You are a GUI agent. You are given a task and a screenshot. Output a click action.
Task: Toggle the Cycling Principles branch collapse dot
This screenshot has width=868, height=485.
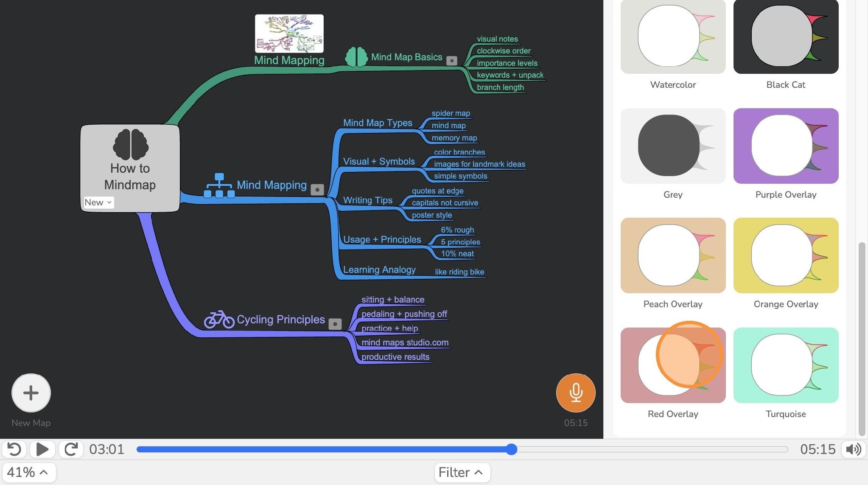point(335,324)
